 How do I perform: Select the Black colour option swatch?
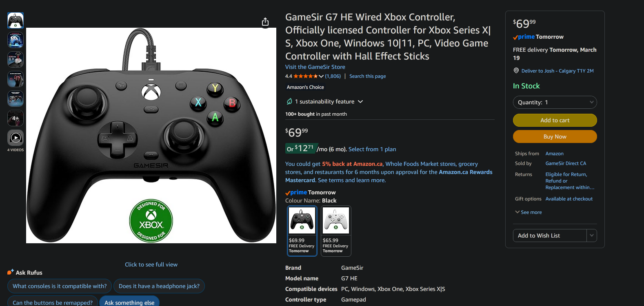coord(302,231)
